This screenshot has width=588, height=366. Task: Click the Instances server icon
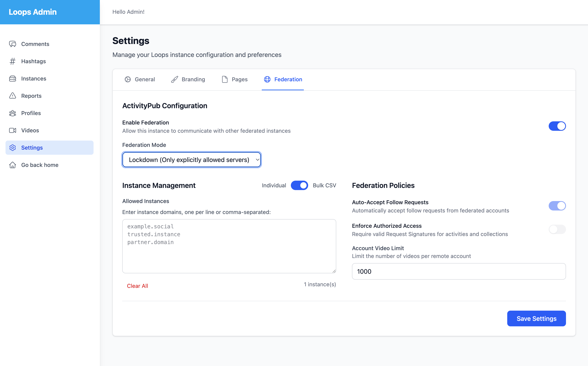[x=13, y=78]
